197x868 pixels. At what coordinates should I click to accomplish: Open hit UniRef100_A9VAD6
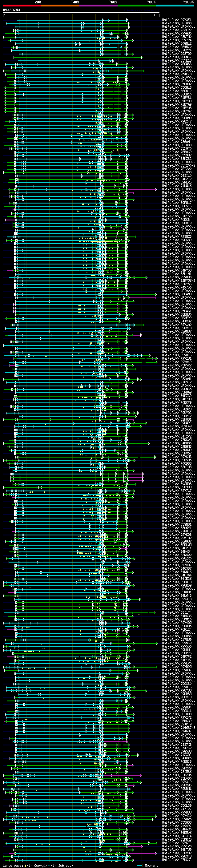pyautogui.click(x=177, y=33)
